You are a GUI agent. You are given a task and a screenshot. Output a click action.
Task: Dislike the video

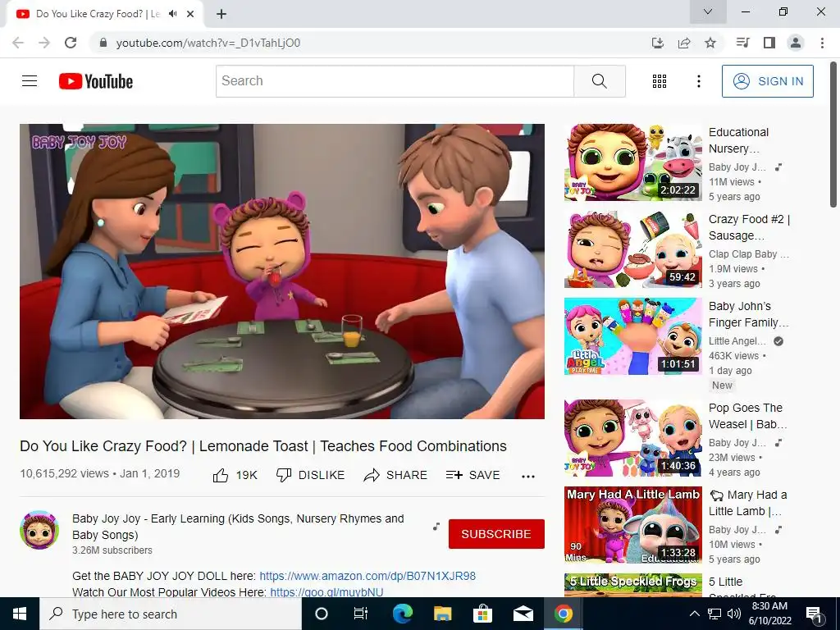(310, 475)
